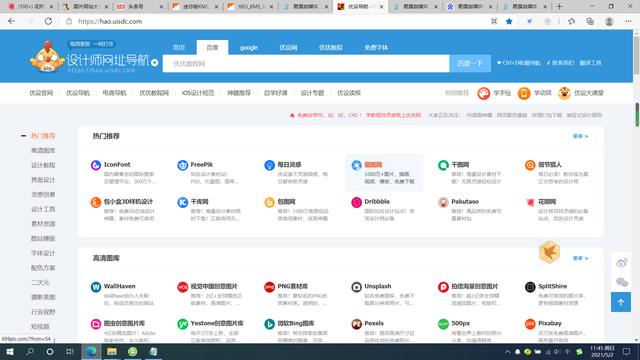
Task: Open the IconFont site icon
Action: tap(96, 165)
